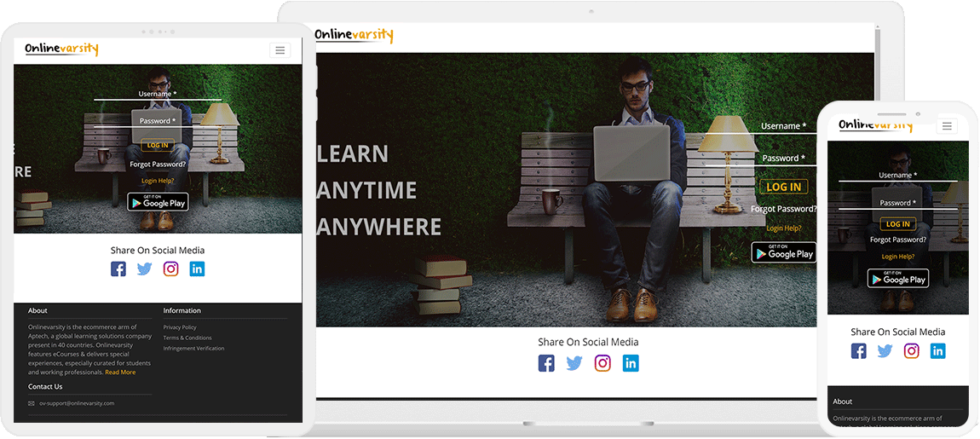Open Login Help? link on tablet

pos(158,181)
